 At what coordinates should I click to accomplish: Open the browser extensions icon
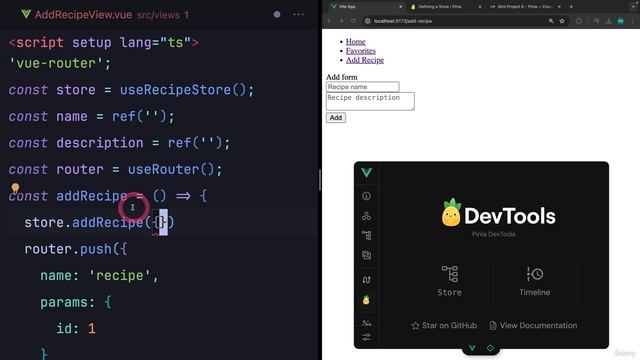[x=578, y=21]
